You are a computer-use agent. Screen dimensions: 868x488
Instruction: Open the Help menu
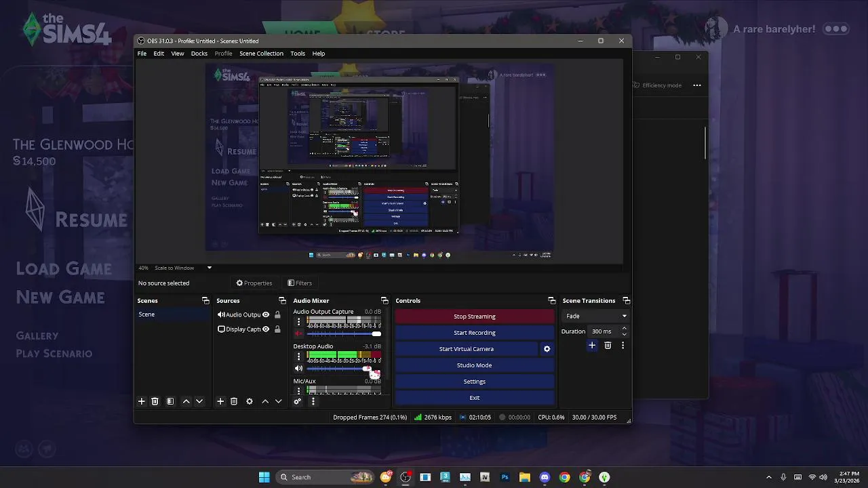click(319, 54)
